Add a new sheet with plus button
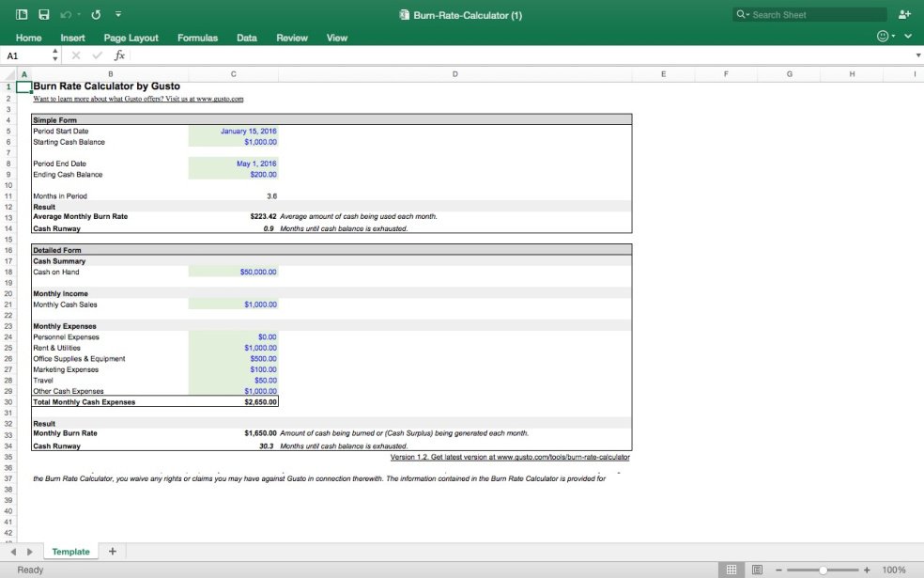Viewport: 924px width, 578px height. click(x=113, y=552)
